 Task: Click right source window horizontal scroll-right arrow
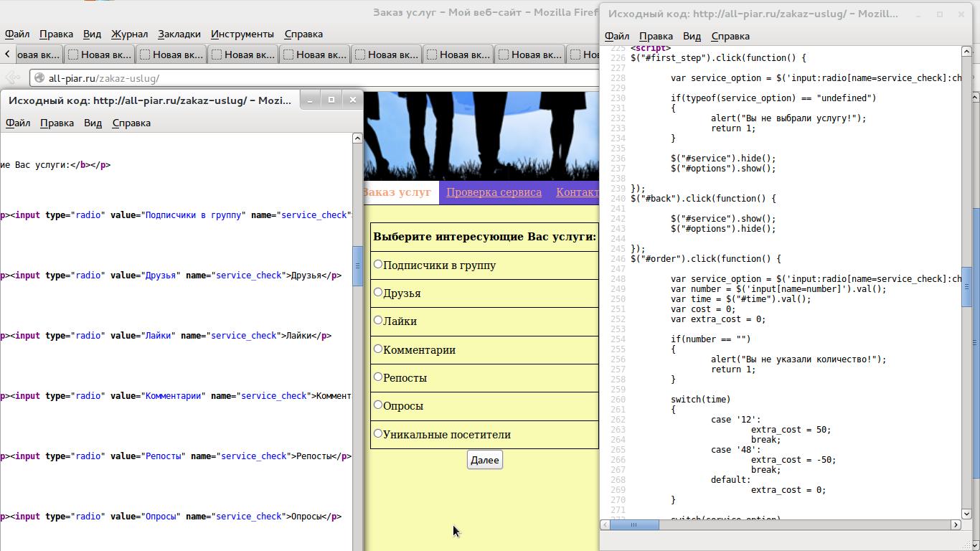956,524
